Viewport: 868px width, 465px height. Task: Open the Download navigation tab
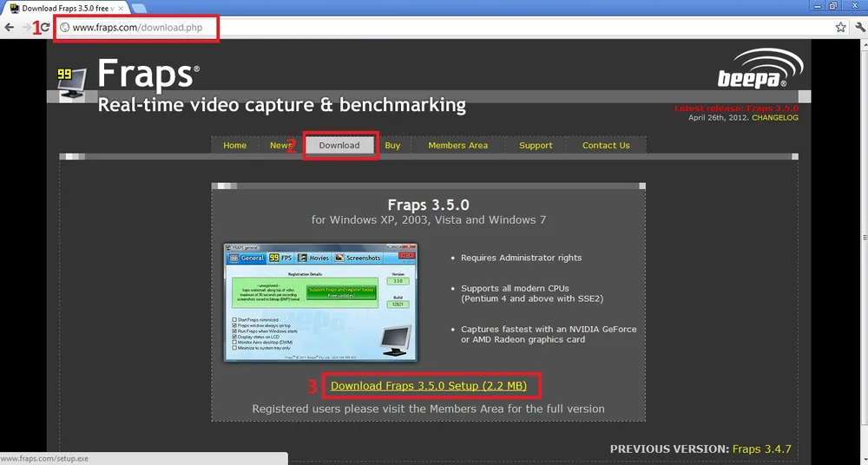click(x=339, y=146)
